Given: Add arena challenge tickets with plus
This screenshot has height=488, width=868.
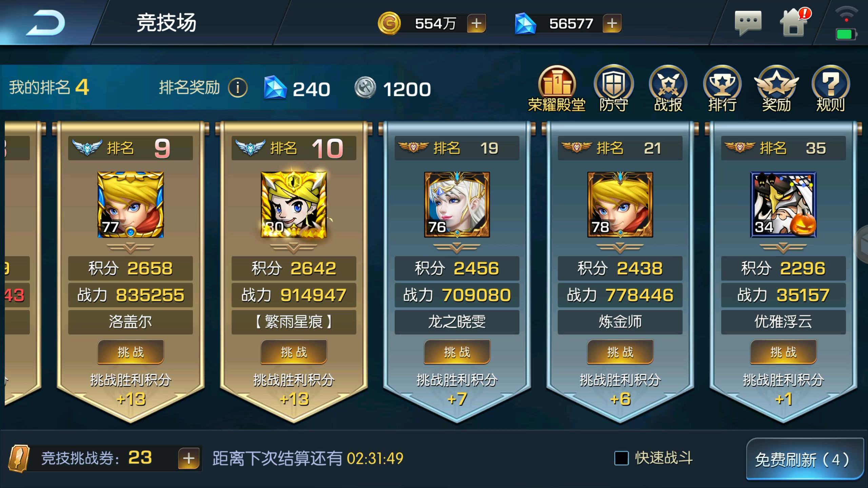Looking at the screenshot, I should [x=189, y=459].
